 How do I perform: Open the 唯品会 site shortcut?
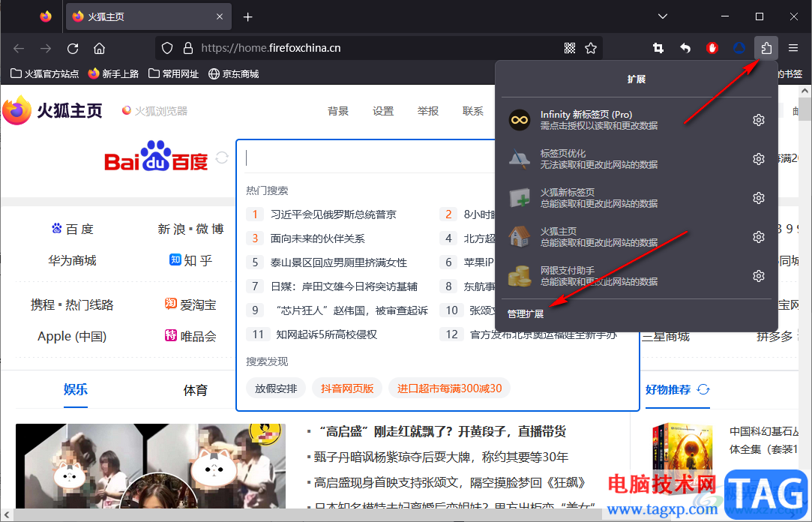click(x=190, y=336)
